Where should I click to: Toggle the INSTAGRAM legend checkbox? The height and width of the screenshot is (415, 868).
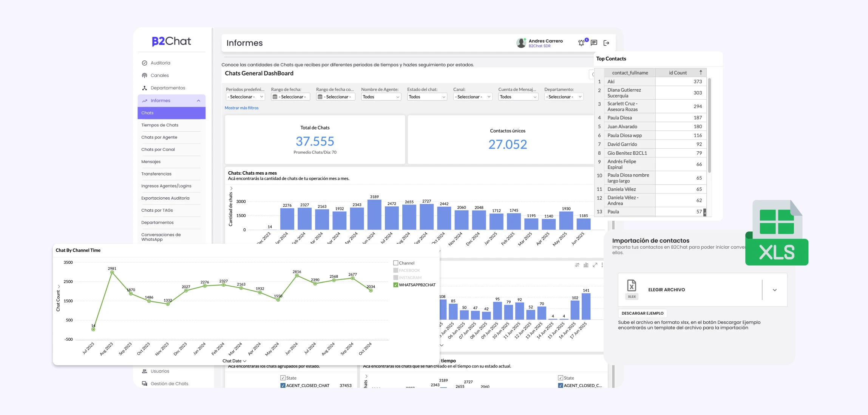tap(396, 278)
